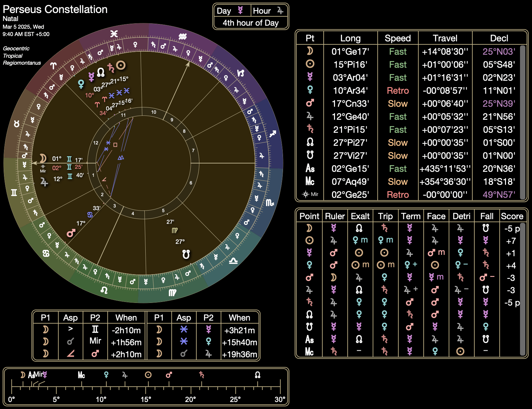Click the "4th hour of Day" label

coord(251,23)
